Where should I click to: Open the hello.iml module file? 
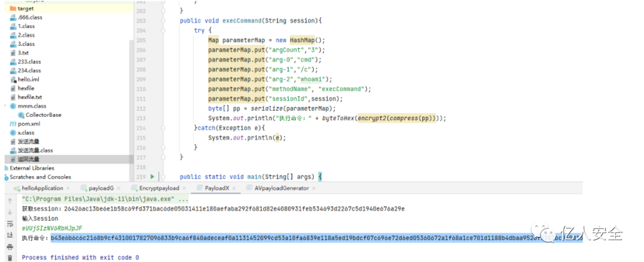29,80
